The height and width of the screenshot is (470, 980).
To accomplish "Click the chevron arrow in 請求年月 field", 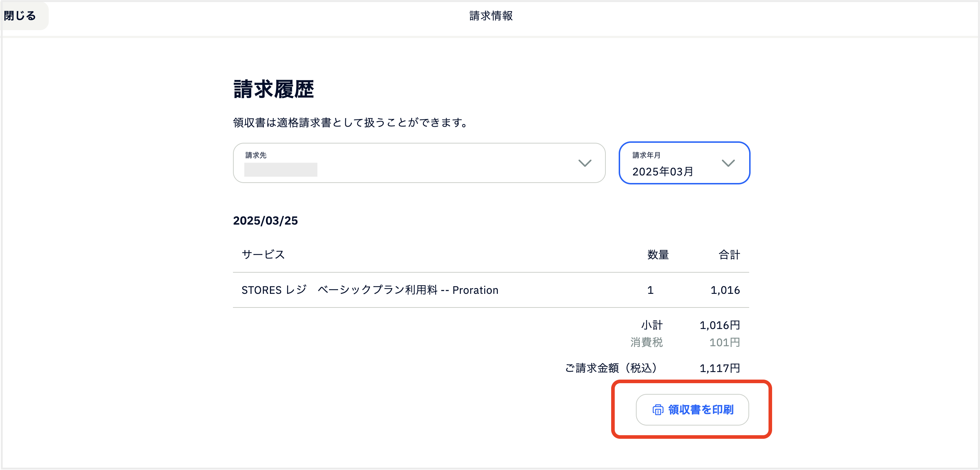I will click(728, 163).
